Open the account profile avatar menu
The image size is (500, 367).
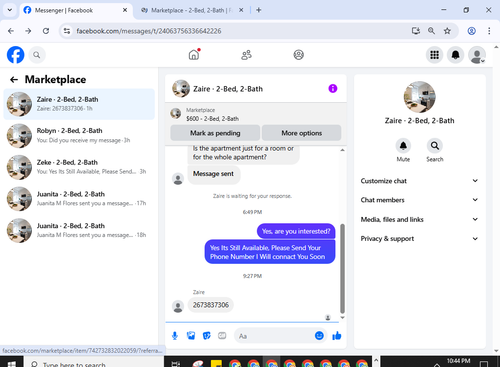477,55
